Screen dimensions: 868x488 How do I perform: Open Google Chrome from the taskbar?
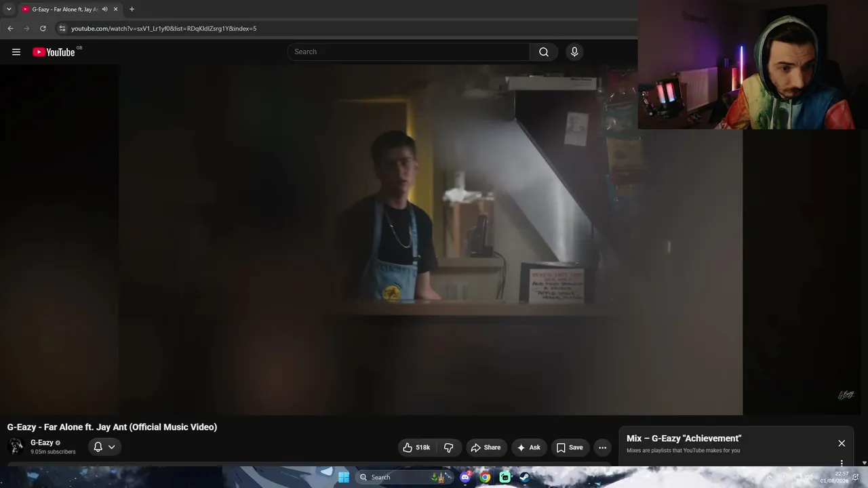[x=485, y=477]
